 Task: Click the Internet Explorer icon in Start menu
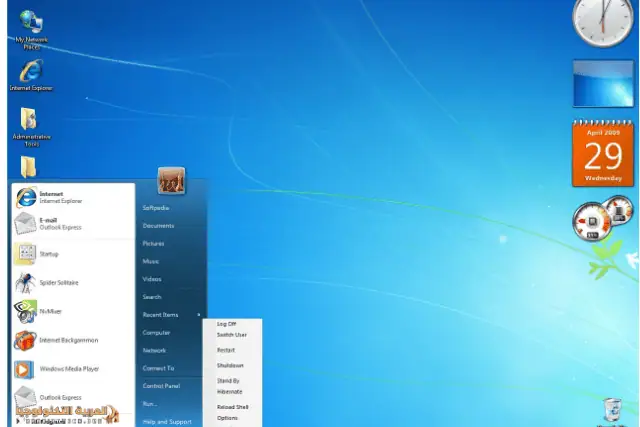point(26,198)
